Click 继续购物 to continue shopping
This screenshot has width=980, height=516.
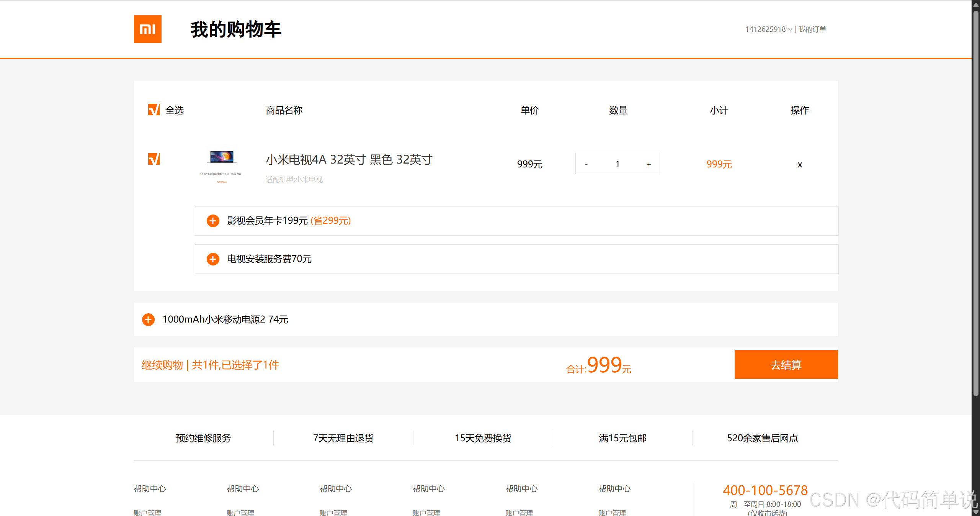click(162, 365)
